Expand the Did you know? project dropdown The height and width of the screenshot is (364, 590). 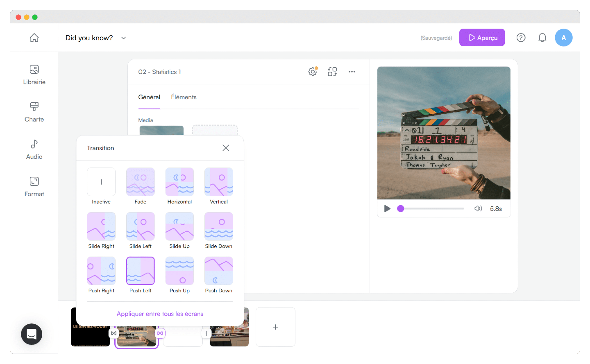(x=123, y=38)
